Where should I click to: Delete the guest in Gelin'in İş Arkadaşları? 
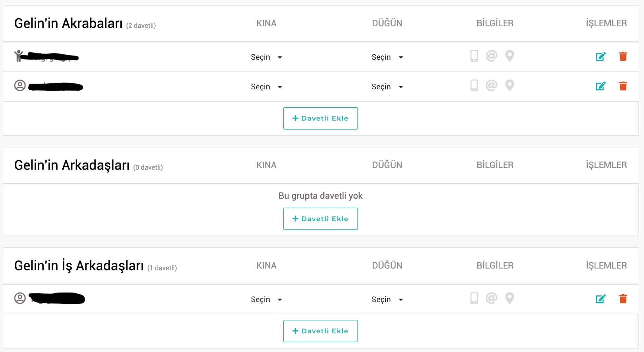tap(623, 299)
